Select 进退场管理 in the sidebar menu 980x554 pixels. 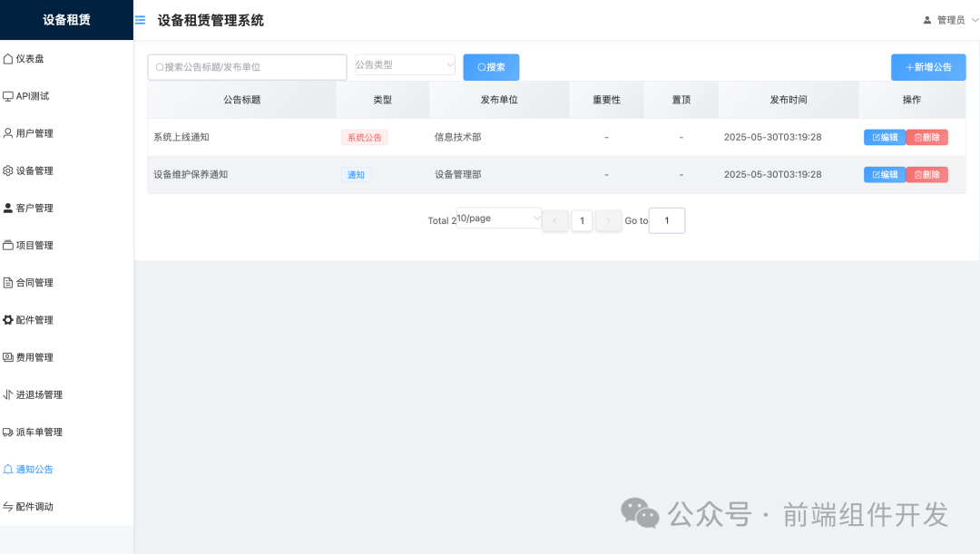point(41,394)
